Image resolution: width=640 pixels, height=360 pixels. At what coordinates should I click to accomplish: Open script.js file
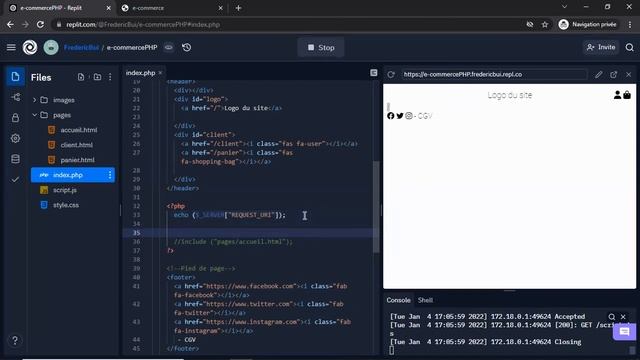65,190
